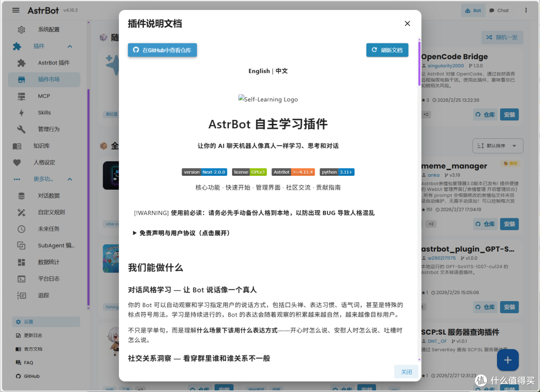Open the 人格设定 menu item
Image resolution: width=540 pixels, height=392 pixels.
tap(44, 162)
